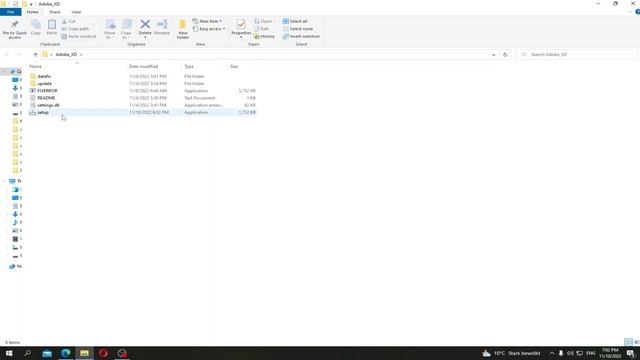Open the Opera browser on taskbar
640x360 pixels.
(x=103, y=353)
